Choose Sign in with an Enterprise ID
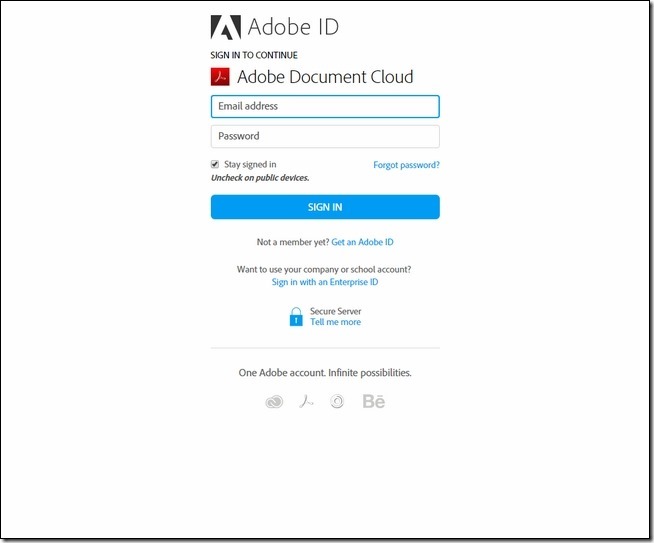The height and width of the screenshot is (543, 654). click(x=325, y=282)
